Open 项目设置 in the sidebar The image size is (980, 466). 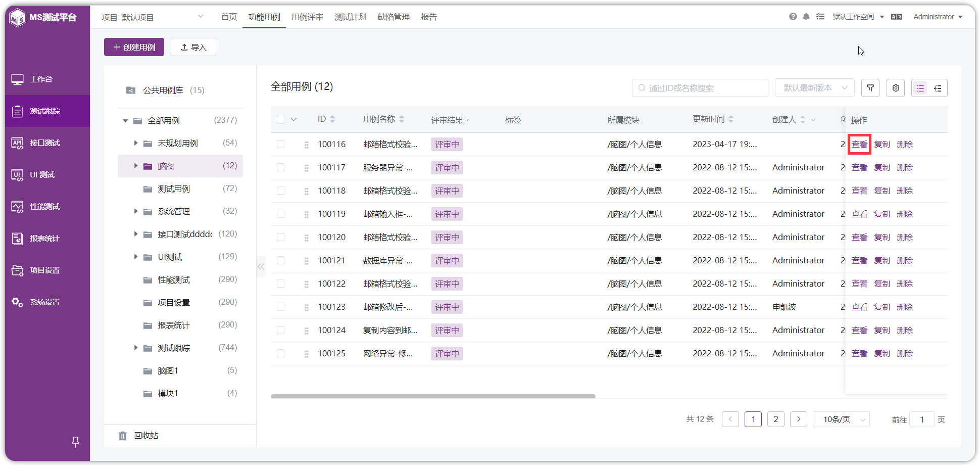[47, 270]
